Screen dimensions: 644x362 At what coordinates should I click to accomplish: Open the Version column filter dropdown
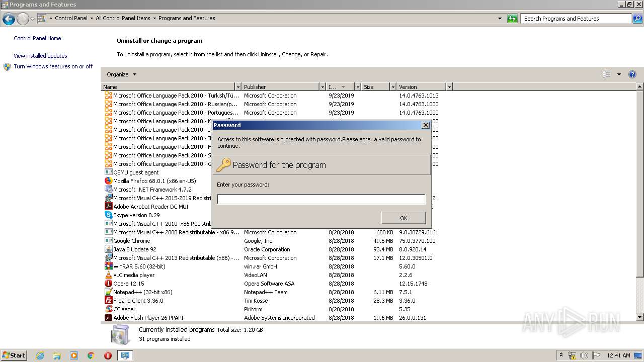449,87
